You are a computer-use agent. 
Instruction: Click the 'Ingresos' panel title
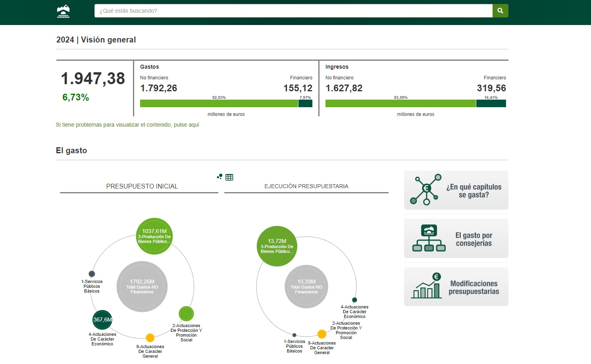(337, 67)
